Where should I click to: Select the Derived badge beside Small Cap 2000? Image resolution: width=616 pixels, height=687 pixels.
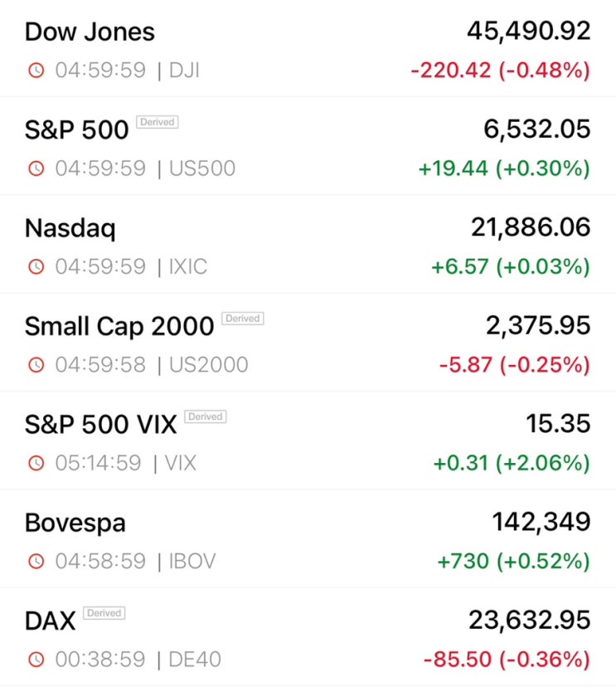[243, 318]
